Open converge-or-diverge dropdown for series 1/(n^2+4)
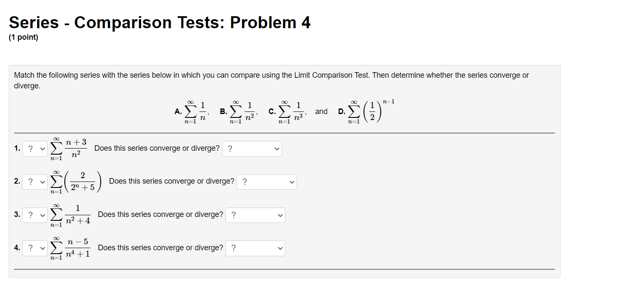644x284 pixels. pyautogui.click(x=255, y=215)
